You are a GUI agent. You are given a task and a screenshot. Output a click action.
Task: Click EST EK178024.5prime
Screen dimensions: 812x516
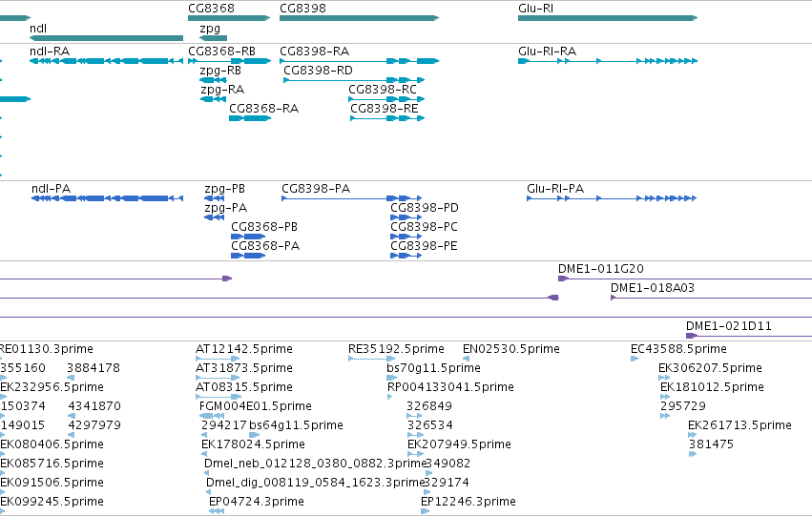coord(253,445)
